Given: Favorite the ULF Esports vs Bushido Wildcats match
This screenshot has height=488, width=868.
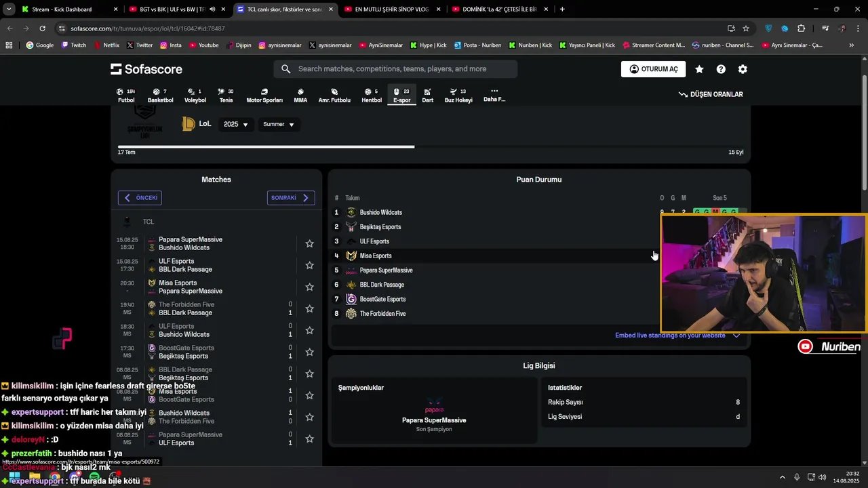Looking at the screenshot, I should [309, 330].
